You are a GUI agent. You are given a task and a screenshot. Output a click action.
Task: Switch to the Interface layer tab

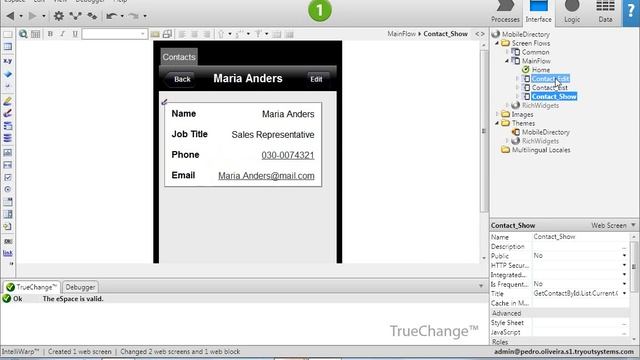tap(538, 12)
